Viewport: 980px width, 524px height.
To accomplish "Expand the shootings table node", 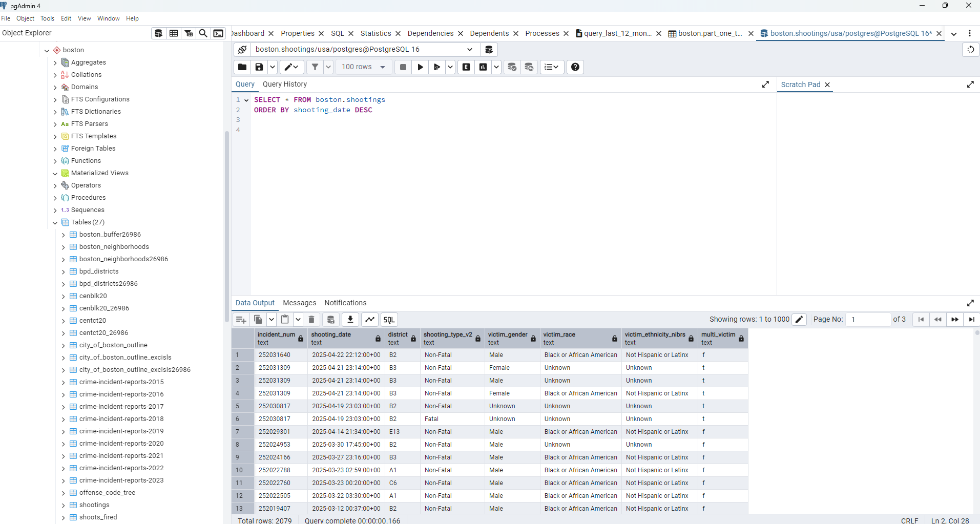I will pos(63,506).
